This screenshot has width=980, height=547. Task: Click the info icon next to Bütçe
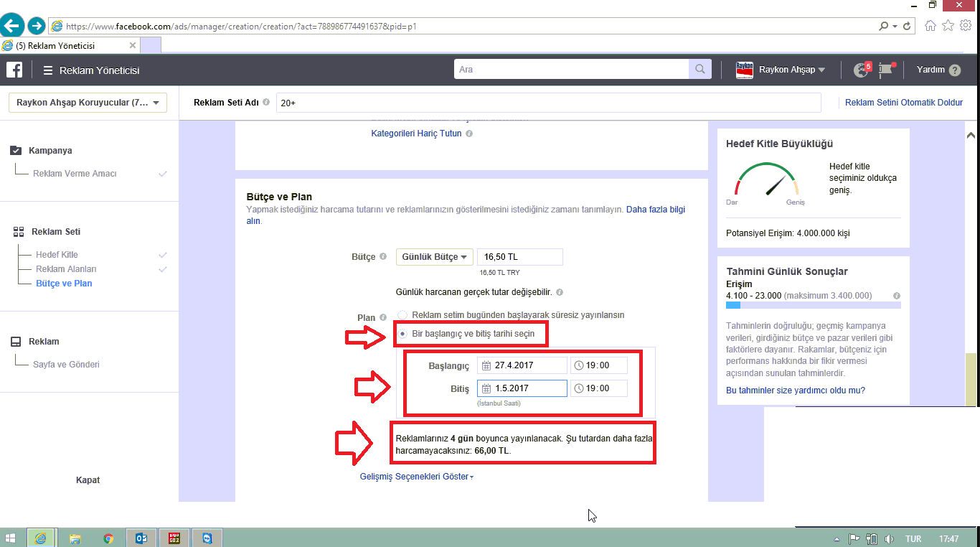(383, 257)
